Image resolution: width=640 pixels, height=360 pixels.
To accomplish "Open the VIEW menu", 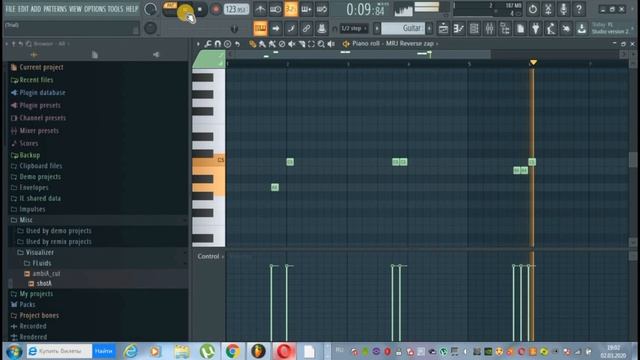I will pos(76,9).
